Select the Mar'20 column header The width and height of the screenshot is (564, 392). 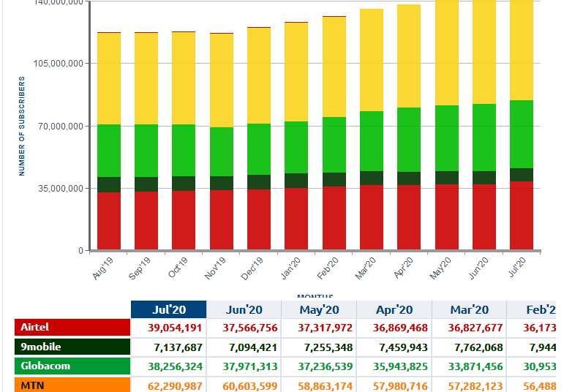470,309
